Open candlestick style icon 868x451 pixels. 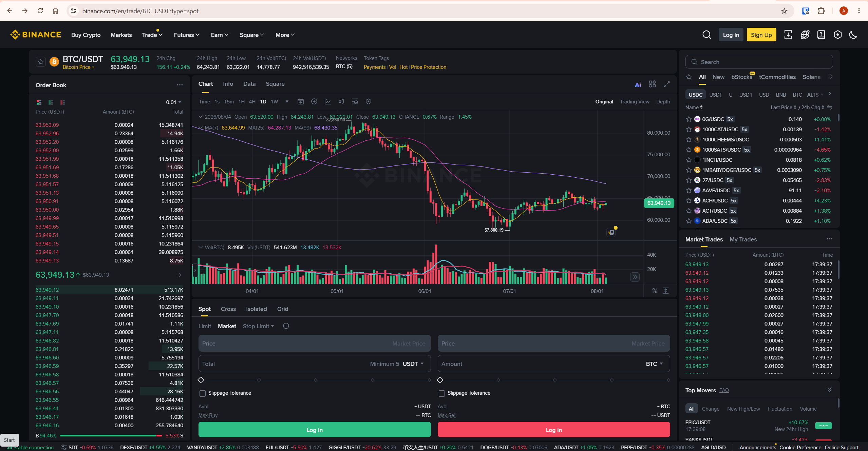341,102
